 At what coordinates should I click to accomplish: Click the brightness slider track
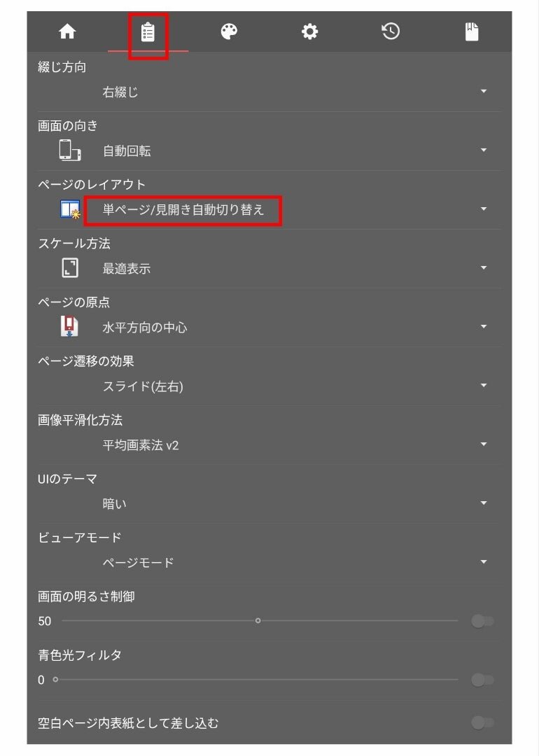click(260, 621)
